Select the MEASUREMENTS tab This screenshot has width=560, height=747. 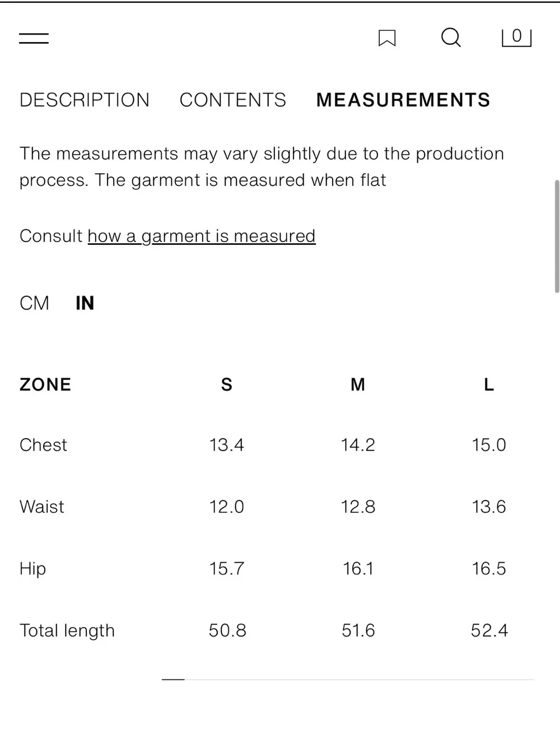403,100
